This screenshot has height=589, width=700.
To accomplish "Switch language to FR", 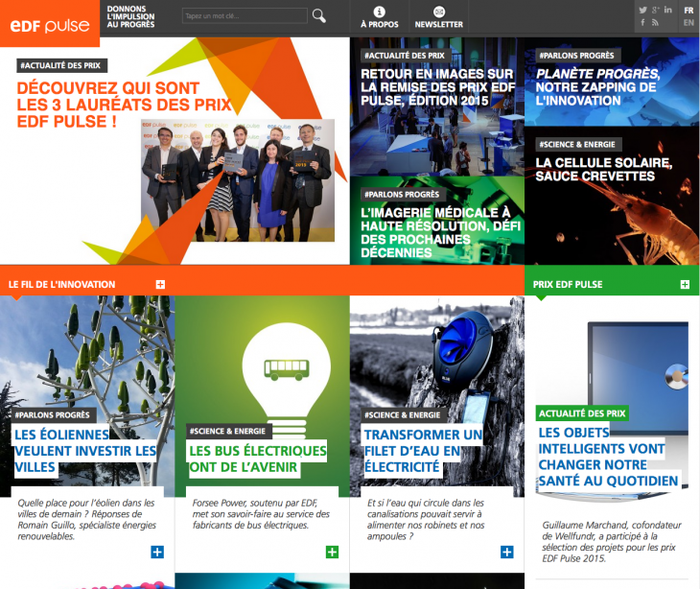I will [688, 11].
